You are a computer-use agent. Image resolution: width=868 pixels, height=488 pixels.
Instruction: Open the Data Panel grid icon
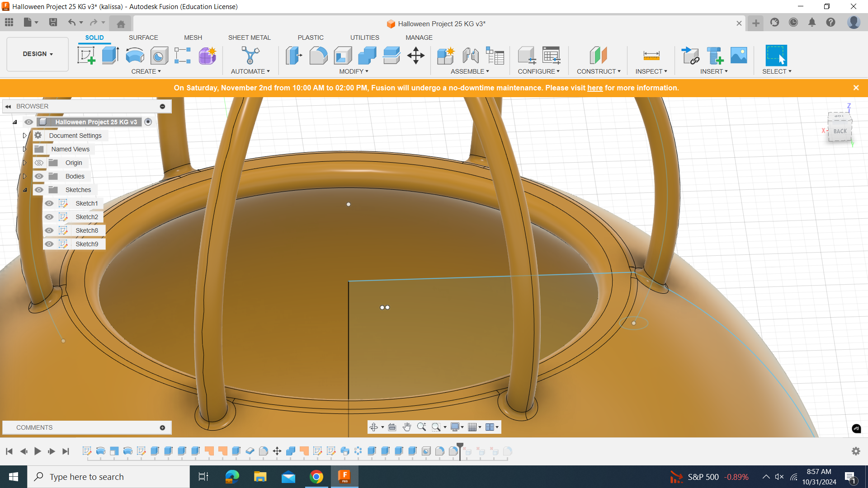click(9, 22)
